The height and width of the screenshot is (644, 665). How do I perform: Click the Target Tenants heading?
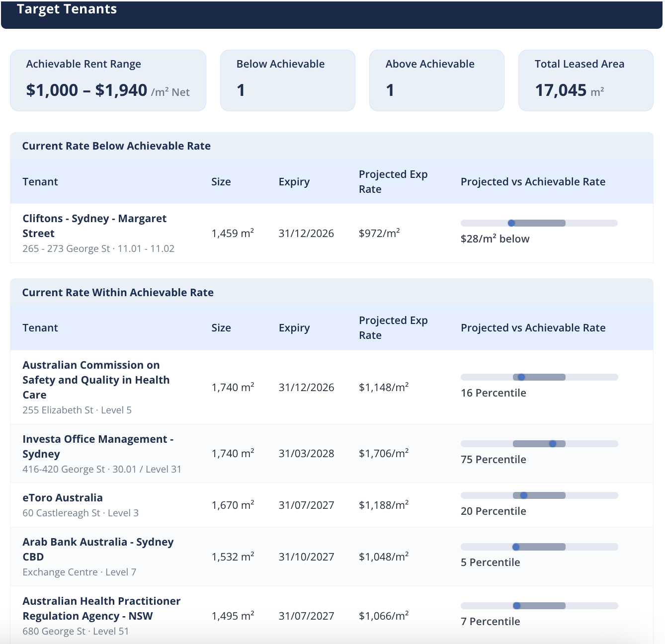pos(67,9)
